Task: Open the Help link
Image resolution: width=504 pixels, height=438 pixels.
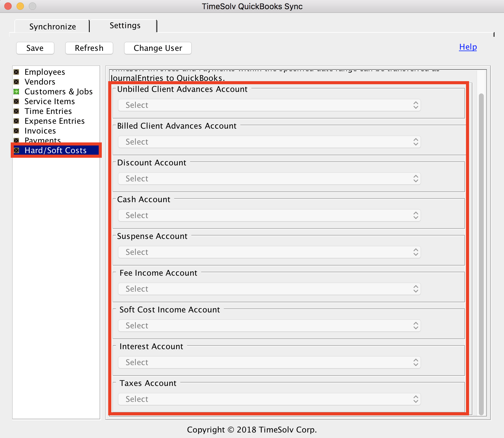Action: pyautogui.click(x=468, y=47)
